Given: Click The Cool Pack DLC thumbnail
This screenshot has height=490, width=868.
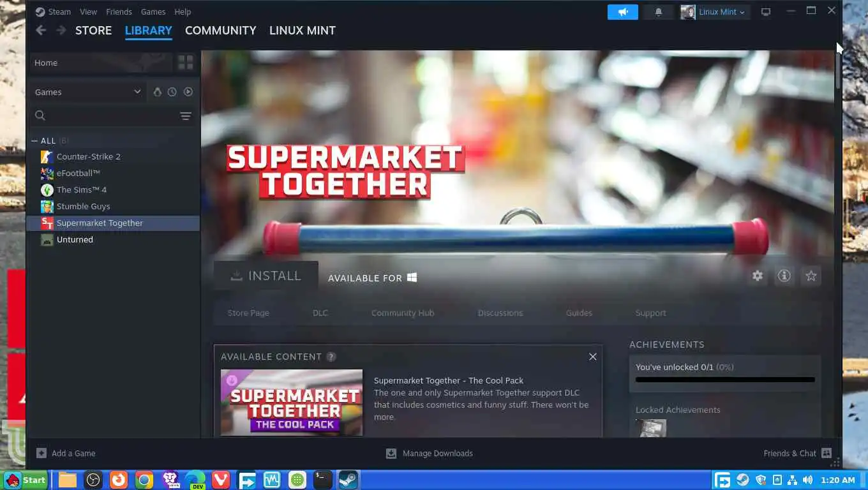Looking at the screenshot, I should click(292, 403).
